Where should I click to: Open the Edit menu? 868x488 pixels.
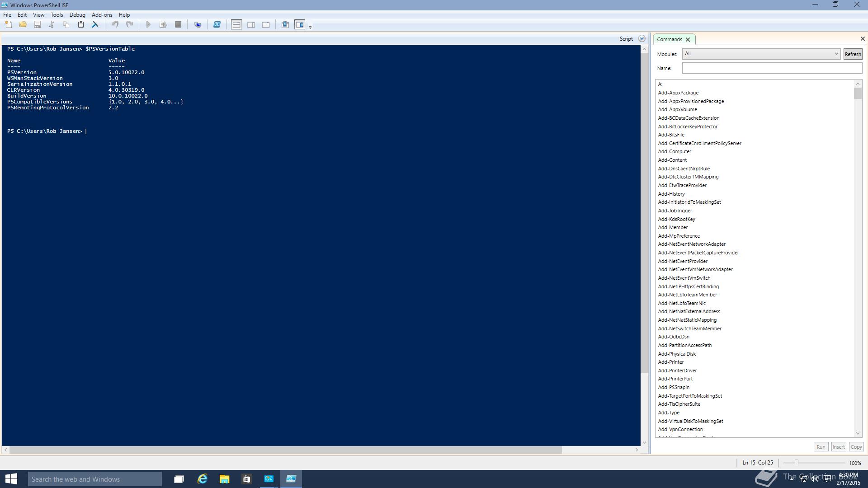22,15
